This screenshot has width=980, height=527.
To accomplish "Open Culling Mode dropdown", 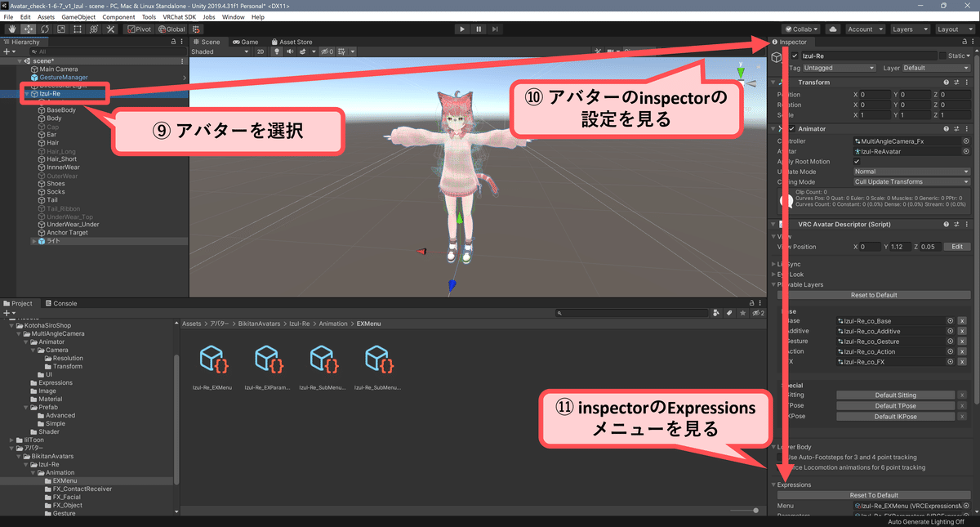I will coord(911,181).
